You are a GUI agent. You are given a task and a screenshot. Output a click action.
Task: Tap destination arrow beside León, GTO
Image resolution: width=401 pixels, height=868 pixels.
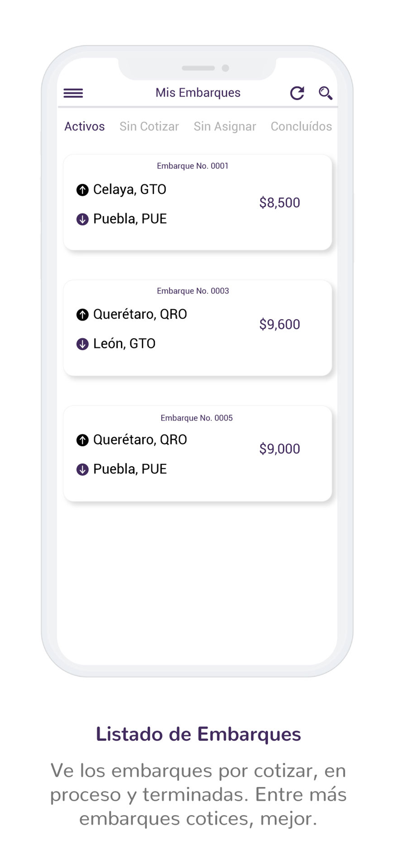(x=82, y=344)
